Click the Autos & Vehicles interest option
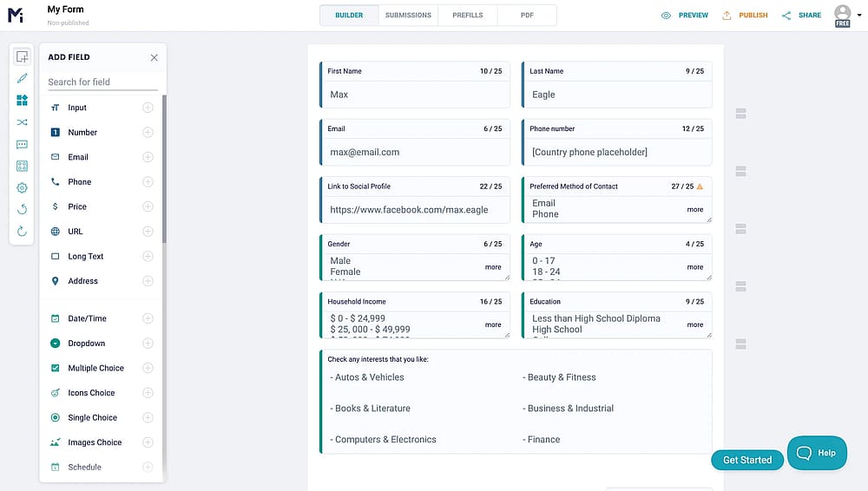The image size is (868, 491). [x=367, y=377]
